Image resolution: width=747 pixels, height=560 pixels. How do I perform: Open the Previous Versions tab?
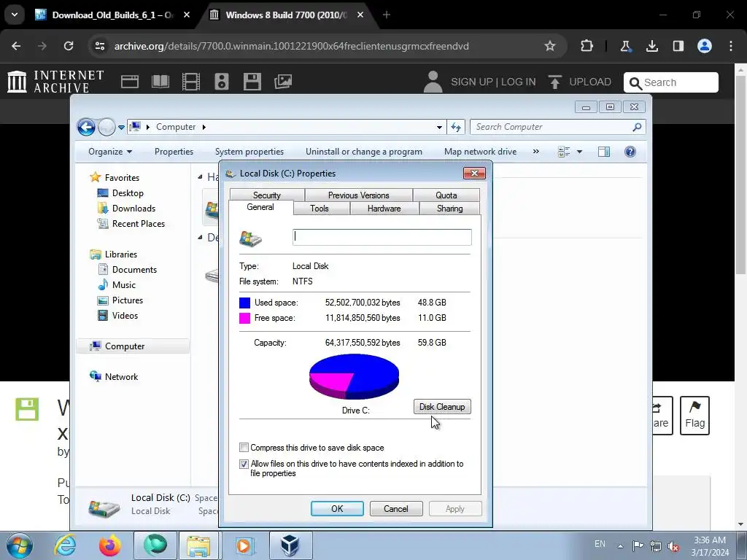tap(359, 195)
